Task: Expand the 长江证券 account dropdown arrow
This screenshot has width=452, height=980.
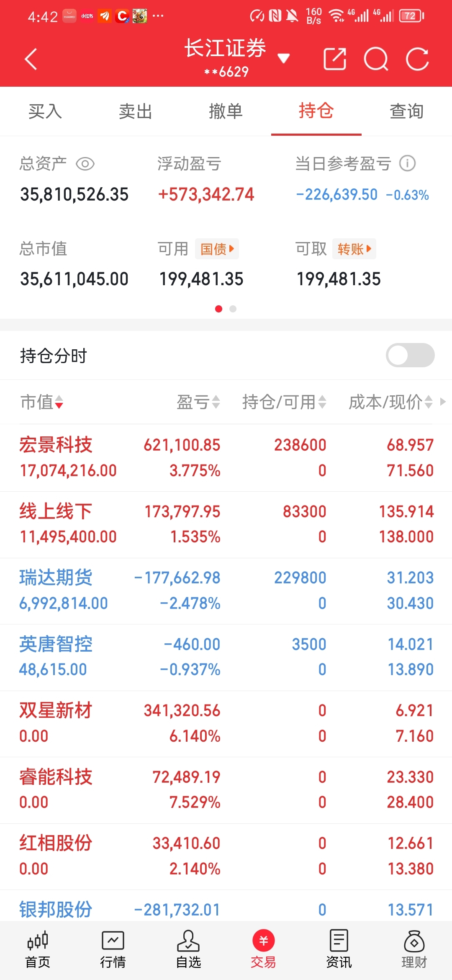Action: tap(284, 59)
